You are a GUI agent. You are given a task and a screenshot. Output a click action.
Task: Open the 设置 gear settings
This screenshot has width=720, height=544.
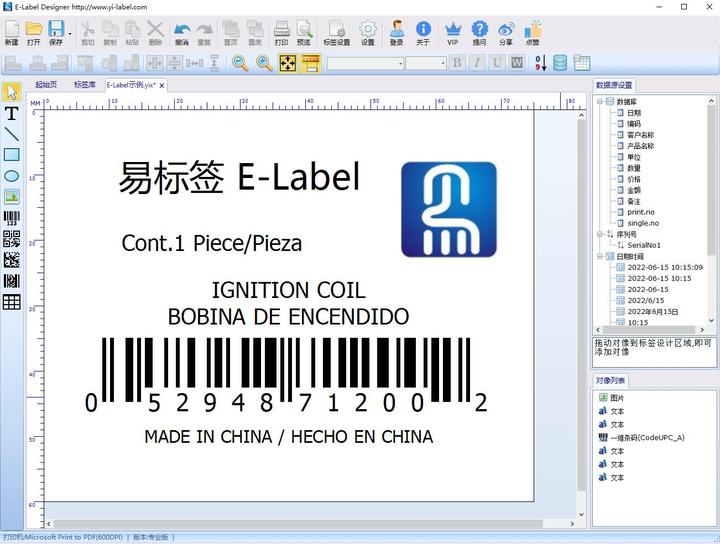coord(367,32)
